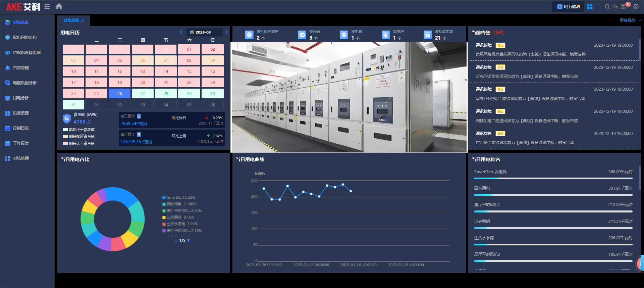Click the 电力监测 button in the header

pos(568,7)
